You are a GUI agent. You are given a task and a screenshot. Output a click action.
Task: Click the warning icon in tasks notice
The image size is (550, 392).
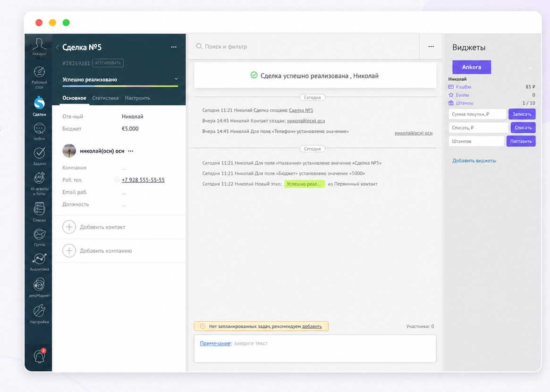203,326
